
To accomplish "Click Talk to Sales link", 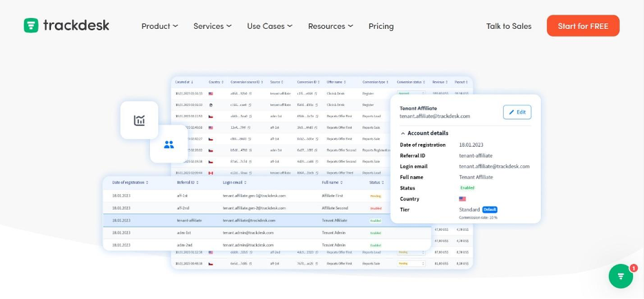I will [x=509, y=26].
